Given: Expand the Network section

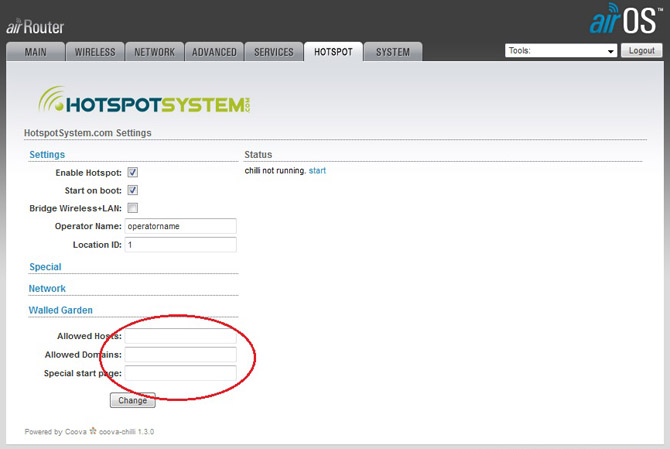Looking at the screenshot, I should tap(47, 288).
